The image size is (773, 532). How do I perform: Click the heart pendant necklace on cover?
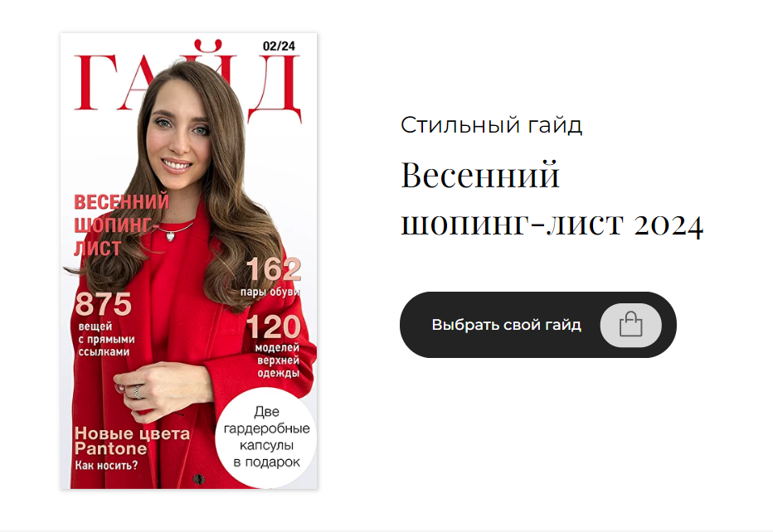coord(170,236)
